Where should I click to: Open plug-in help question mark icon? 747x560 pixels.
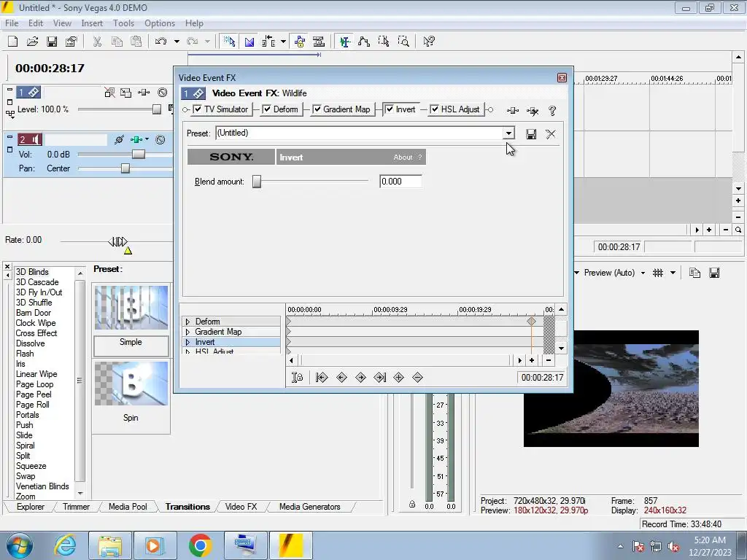552,111
